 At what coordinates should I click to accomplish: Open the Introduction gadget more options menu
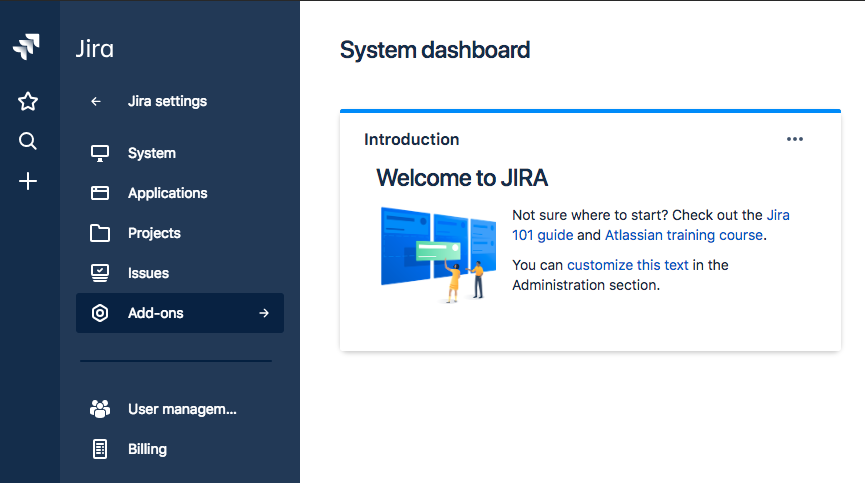pyautogui.click(x=795, y=139)
